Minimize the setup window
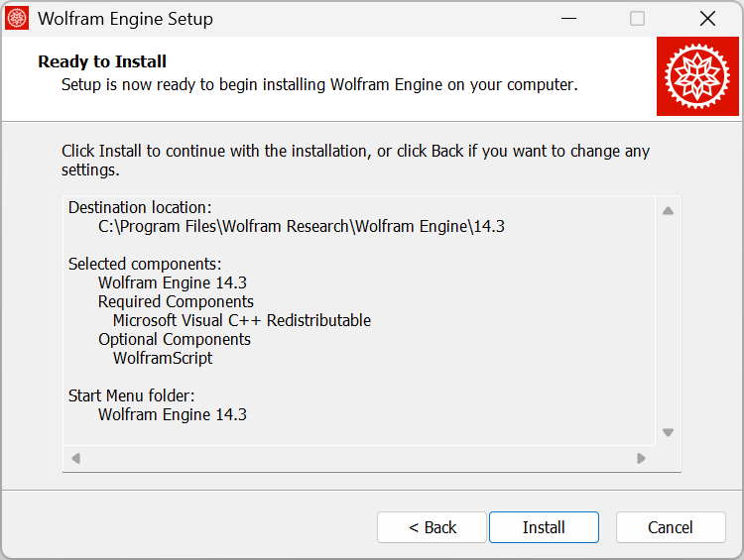 click(x=568, y=19)
